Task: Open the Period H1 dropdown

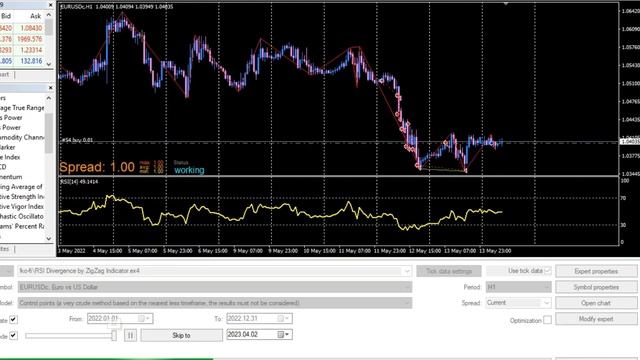Action: point(547,287)
